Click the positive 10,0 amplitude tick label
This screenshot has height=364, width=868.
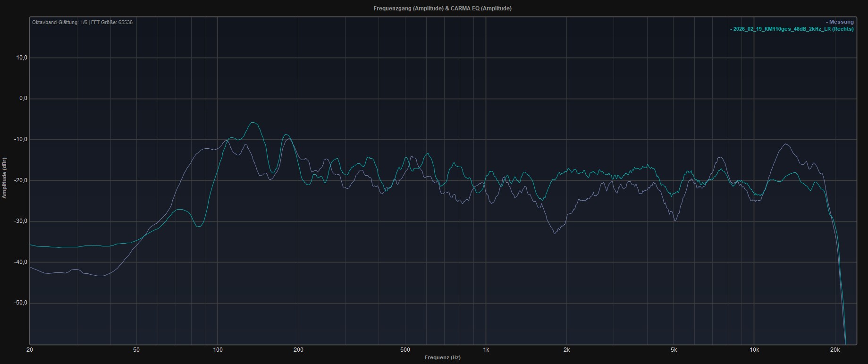coord(22,58)
